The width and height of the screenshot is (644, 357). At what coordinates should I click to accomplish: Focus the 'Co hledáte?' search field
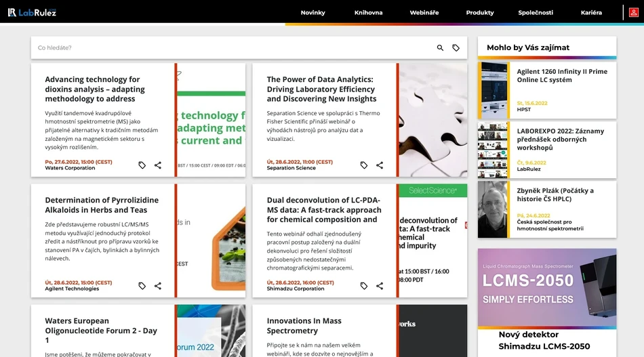tap(234, 48)
